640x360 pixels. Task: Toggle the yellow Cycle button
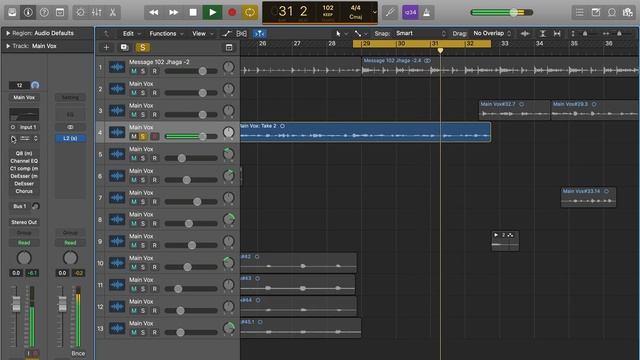(x=250, y=12)
